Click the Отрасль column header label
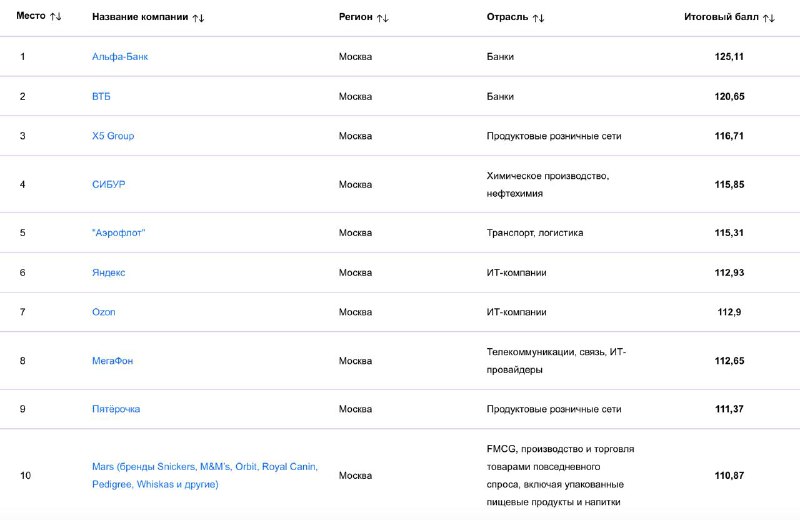 point(507,17)
